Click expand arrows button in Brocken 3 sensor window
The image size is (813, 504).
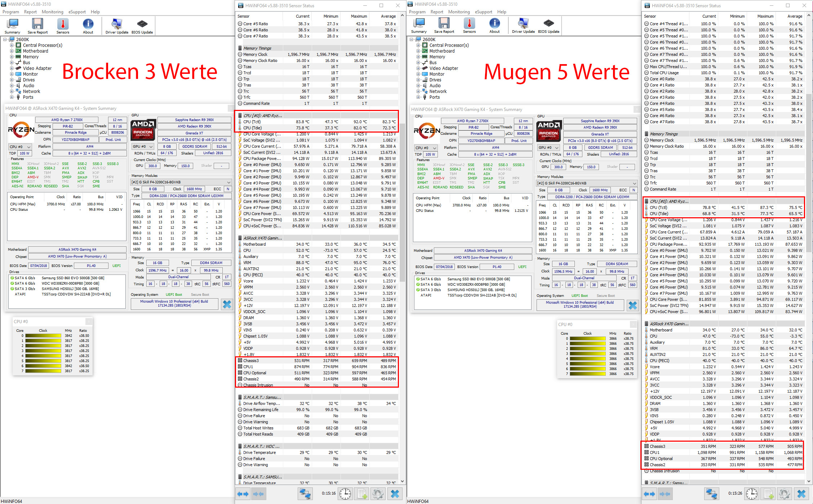[243, 494]
